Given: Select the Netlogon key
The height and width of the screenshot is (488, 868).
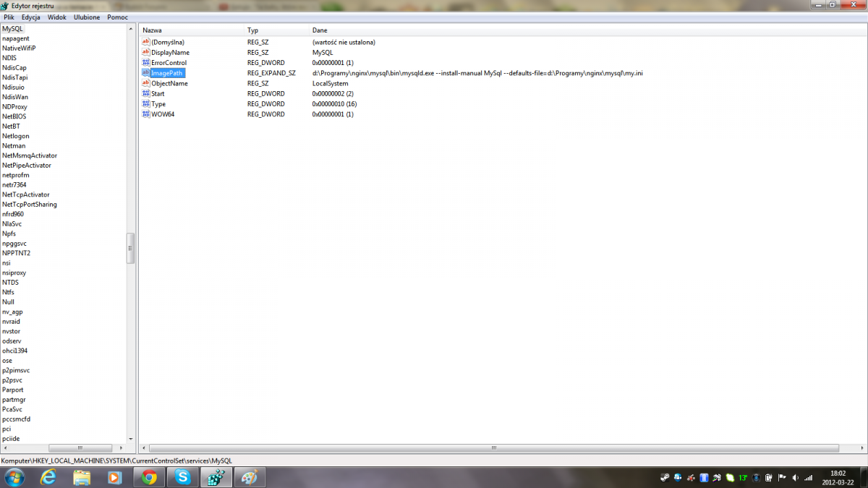Looking at the screenshot, I should 16,136.
